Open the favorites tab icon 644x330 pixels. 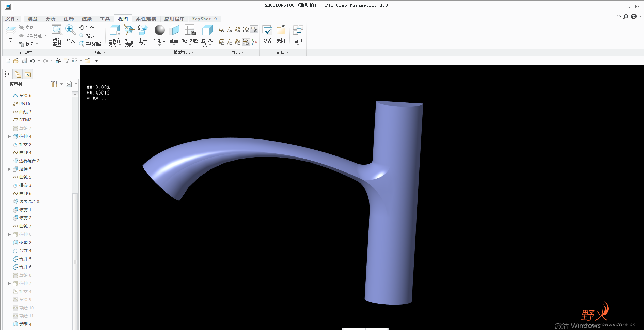28,74
